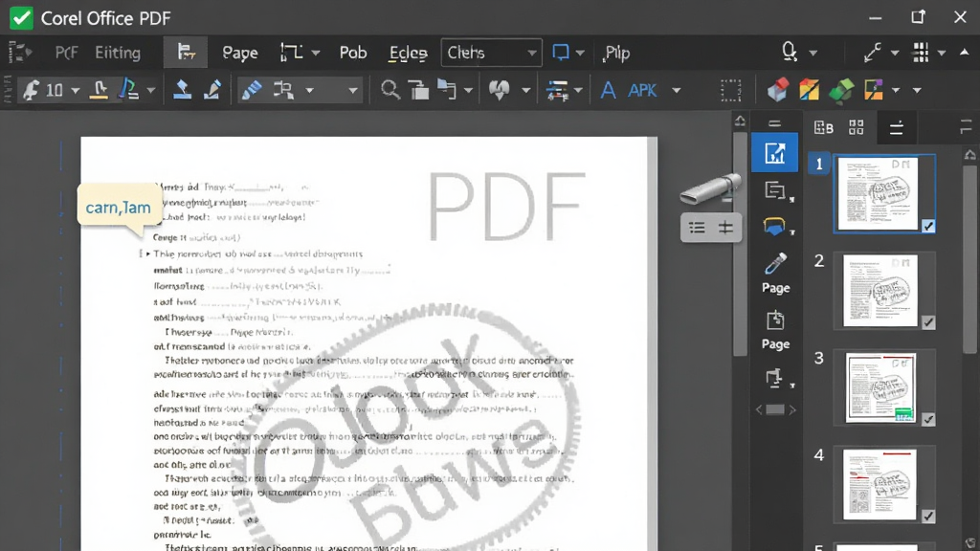
Task: Toggle the checkbox on page 2 thumbnail
Action: (928, 322)
